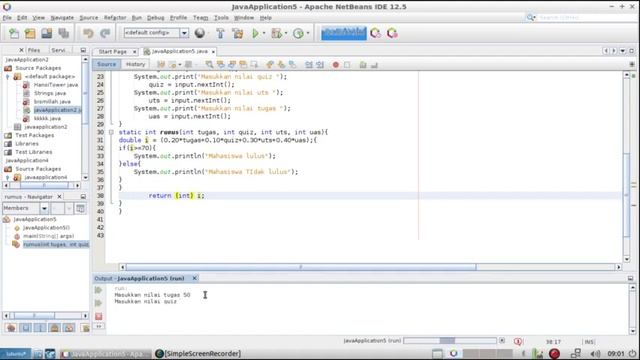Select main(String[] args) in Navigator
The height and width of the screenshot is (360, 640).
48,236
